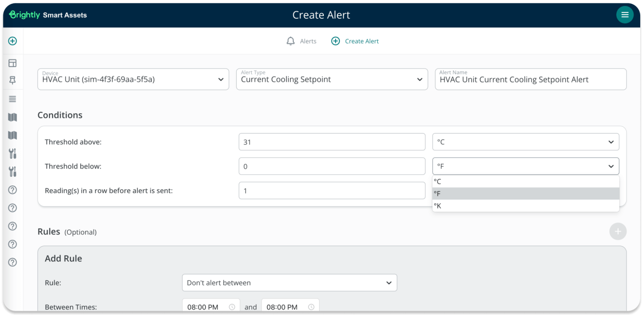Click the Threshold above value input field
The width and height of the screenshot is (644, 316).
332,141
